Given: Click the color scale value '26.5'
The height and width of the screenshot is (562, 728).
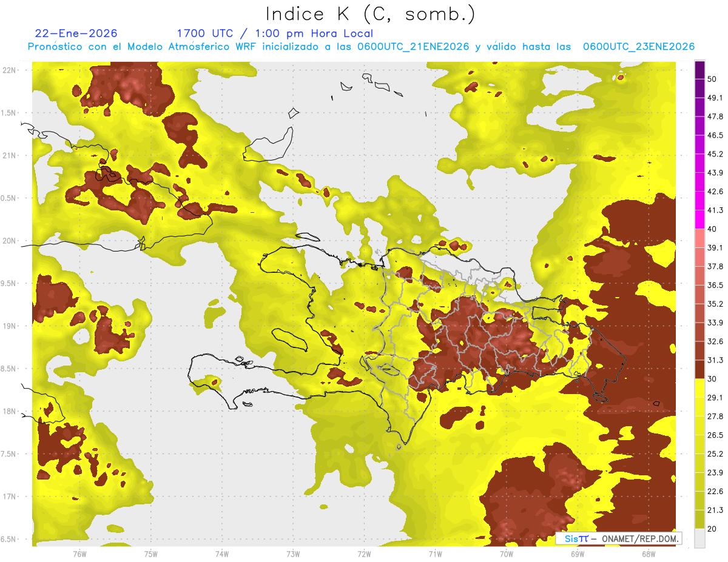Looking at the screenshot, I should pos(716,435).
